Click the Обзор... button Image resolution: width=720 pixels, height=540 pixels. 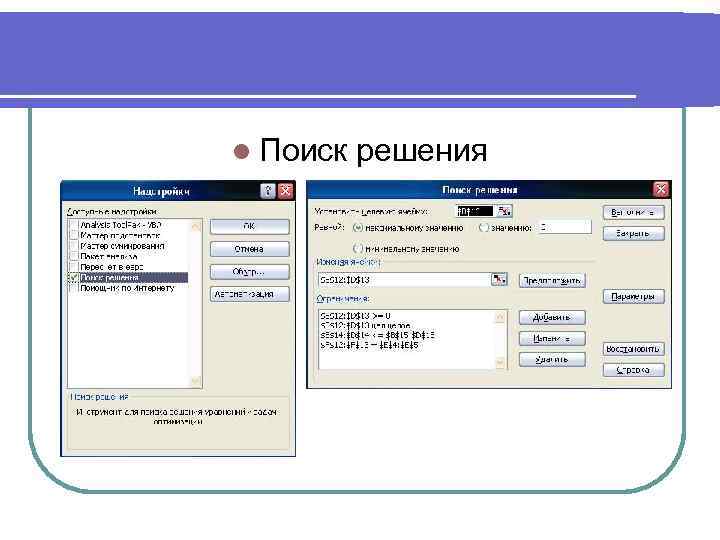(x=250, y=271)
